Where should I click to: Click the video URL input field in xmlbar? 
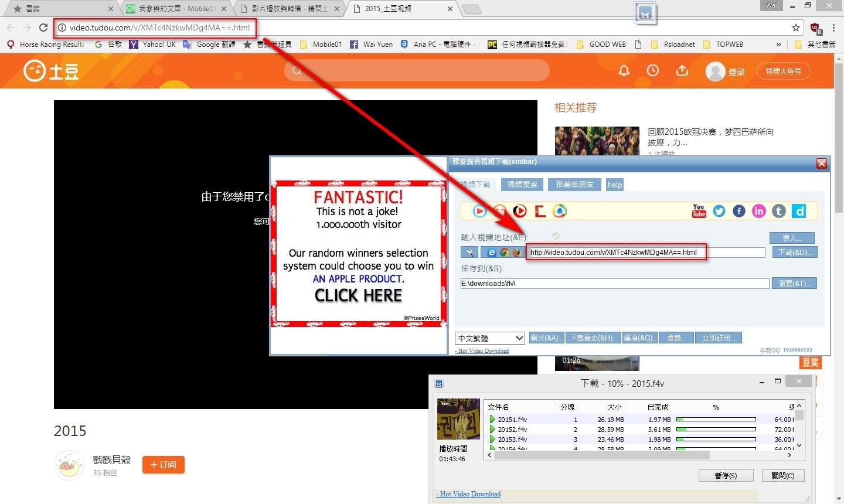coord(647,253)
